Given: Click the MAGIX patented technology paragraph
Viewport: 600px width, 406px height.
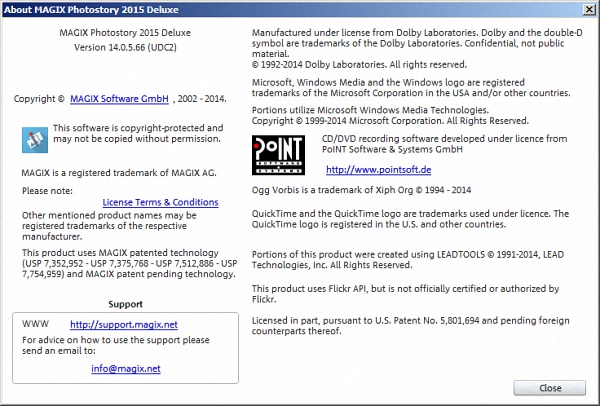Looking at the screenshot, I should point(129,263).
